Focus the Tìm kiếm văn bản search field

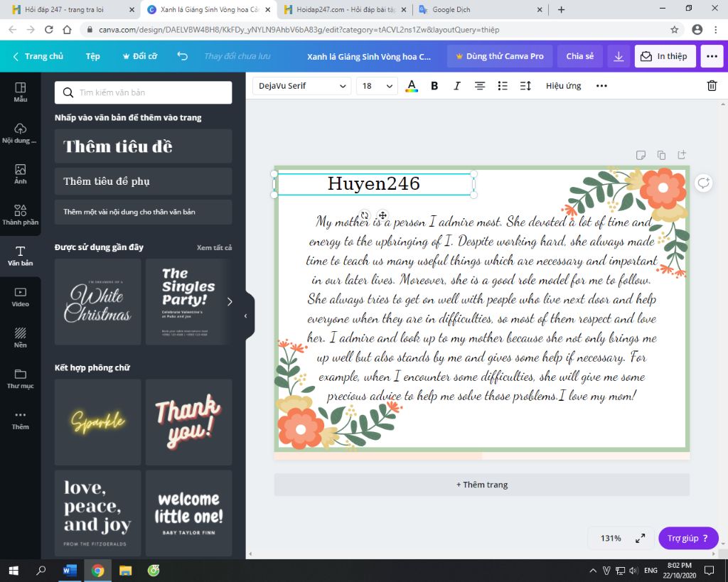tap(143, 92)
